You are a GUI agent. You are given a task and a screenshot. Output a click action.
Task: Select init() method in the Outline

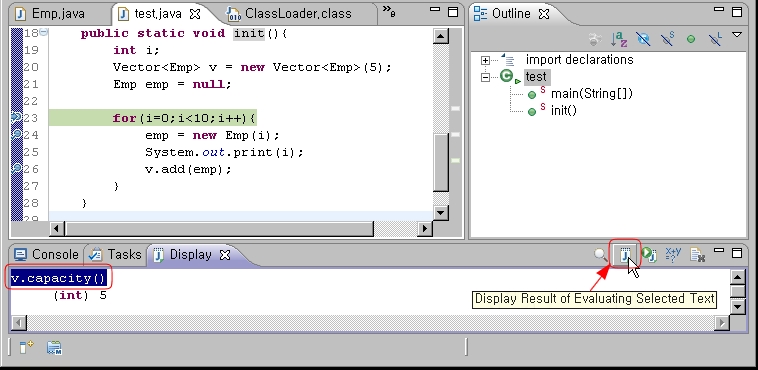tap(564, 111)
